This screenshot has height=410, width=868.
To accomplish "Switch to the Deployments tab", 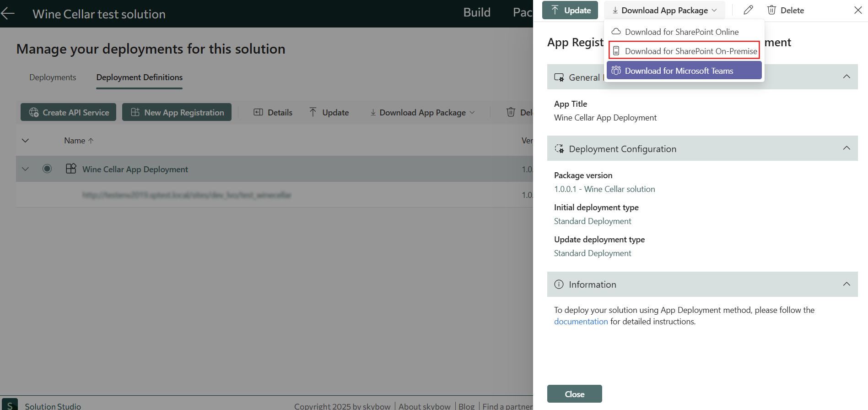I will pyautogui.click(x=53, y=77).
